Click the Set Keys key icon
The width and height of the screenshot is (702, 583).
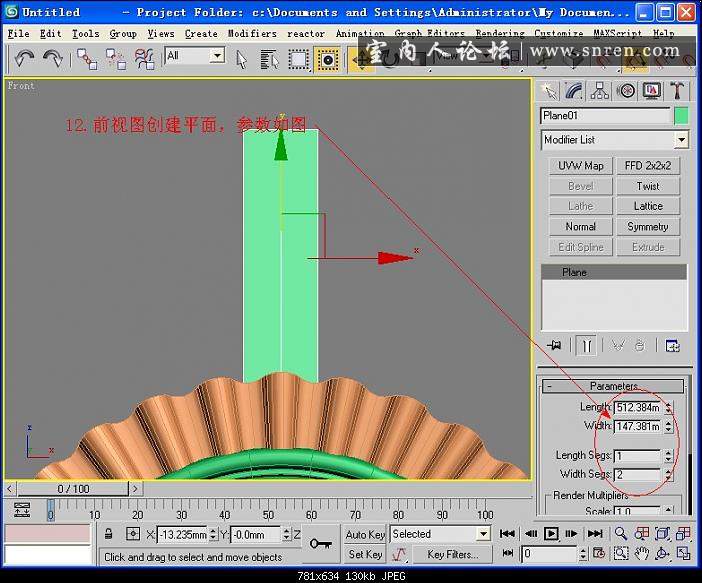321,544
